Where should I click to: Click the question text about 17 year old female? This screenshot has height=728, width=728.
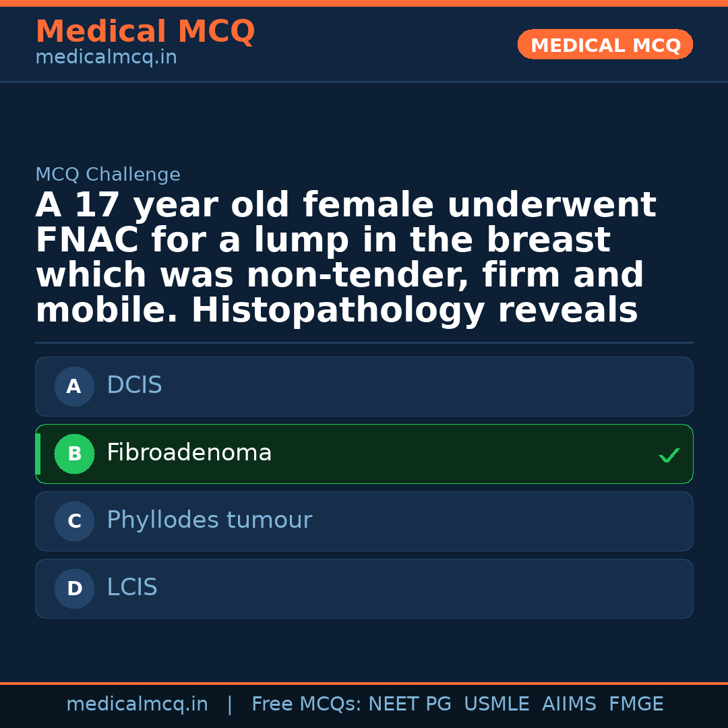pos(345,258)
